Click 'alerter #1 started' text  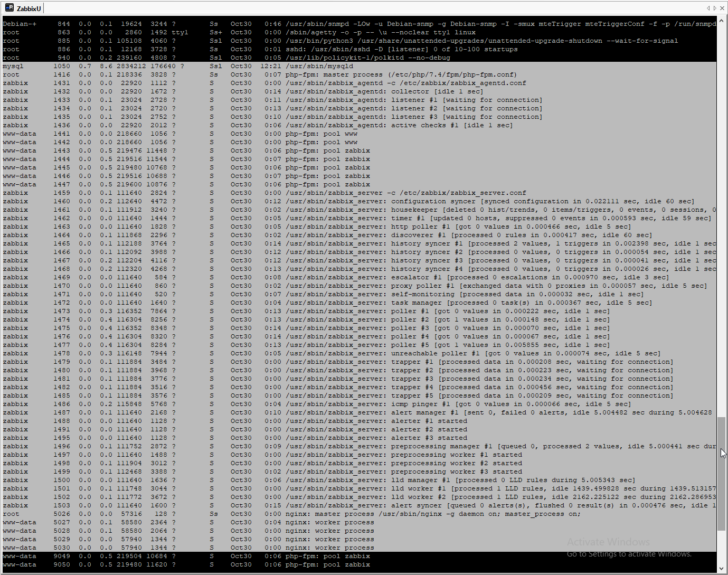tap(429, 421)
